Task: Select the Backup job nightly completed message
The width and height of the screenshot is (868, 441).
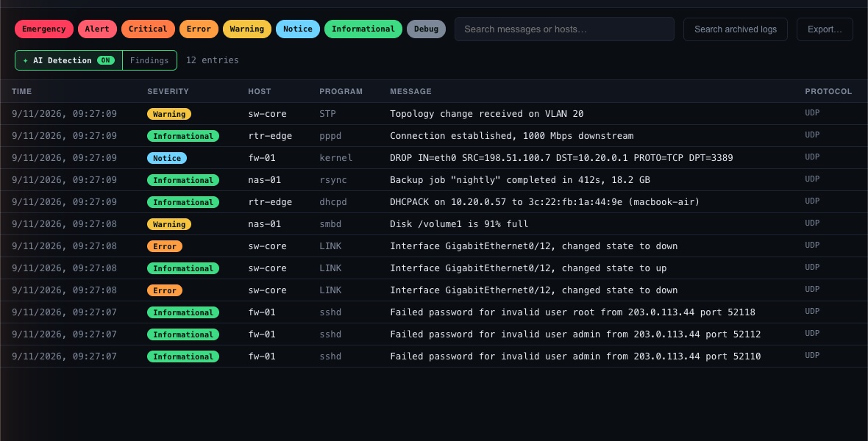Action: pyautogui.click(x=520, y=180)
